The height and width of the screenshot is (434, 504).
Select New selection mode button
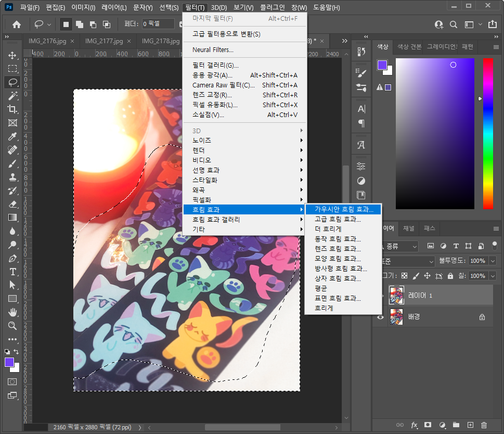click(x=66, y=24)
